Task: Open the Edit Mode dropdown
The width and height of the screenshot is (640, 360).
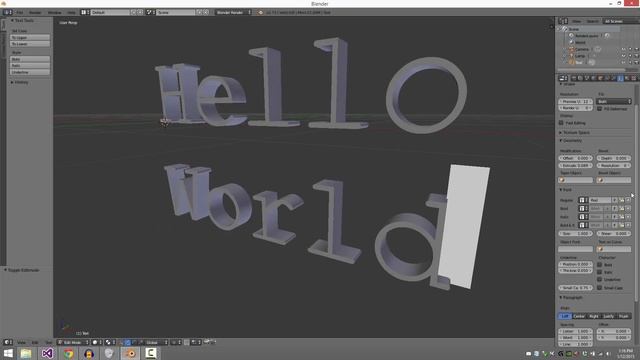Action: [73, 342]
